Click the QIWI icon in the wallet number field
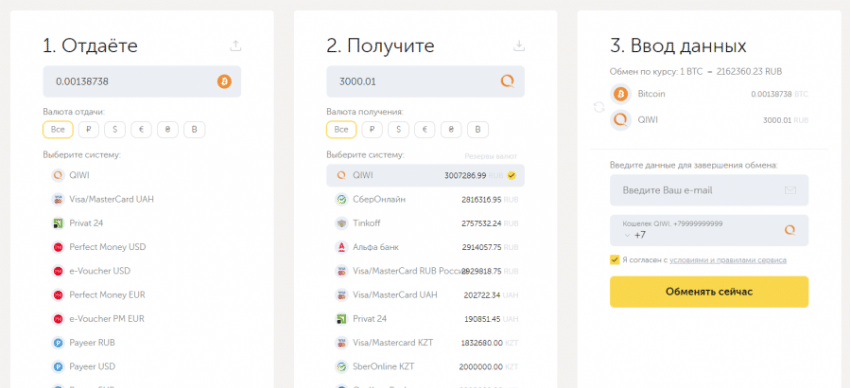 [790, 230]
